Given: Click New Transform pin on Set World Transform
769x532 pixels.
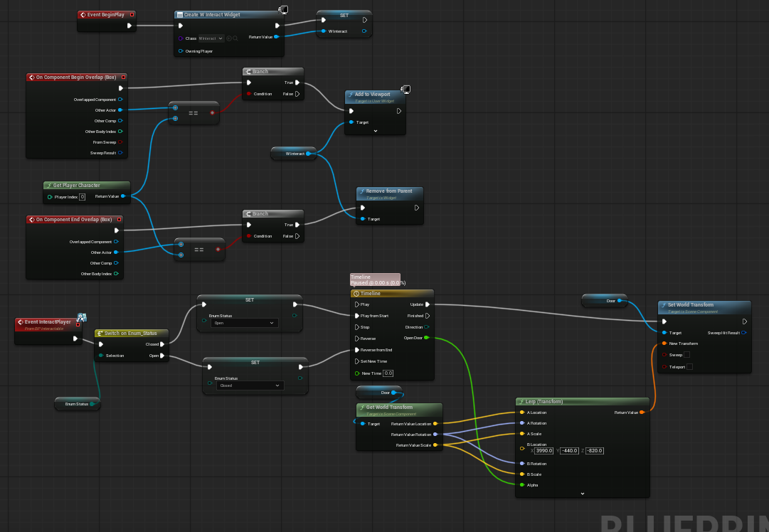Looking at the screenshot, I should click(x=664, y=344).
